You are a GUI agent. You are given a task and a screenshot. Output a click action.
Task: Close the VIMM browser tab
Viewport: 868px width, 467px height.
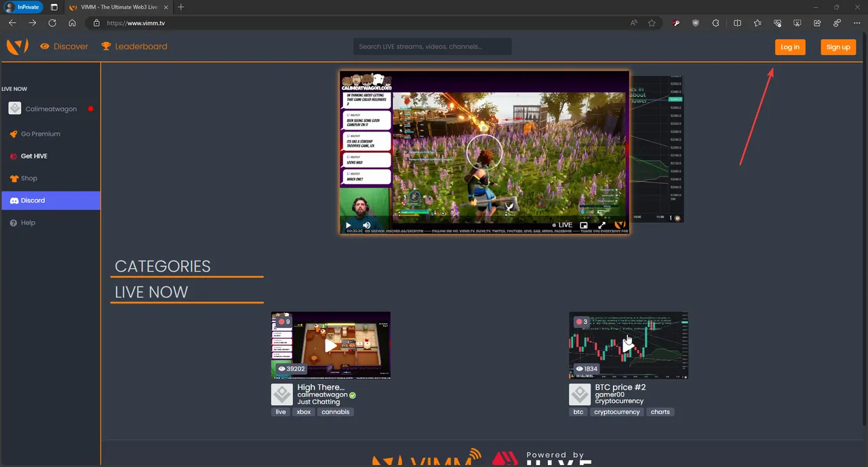pos(165,7)
